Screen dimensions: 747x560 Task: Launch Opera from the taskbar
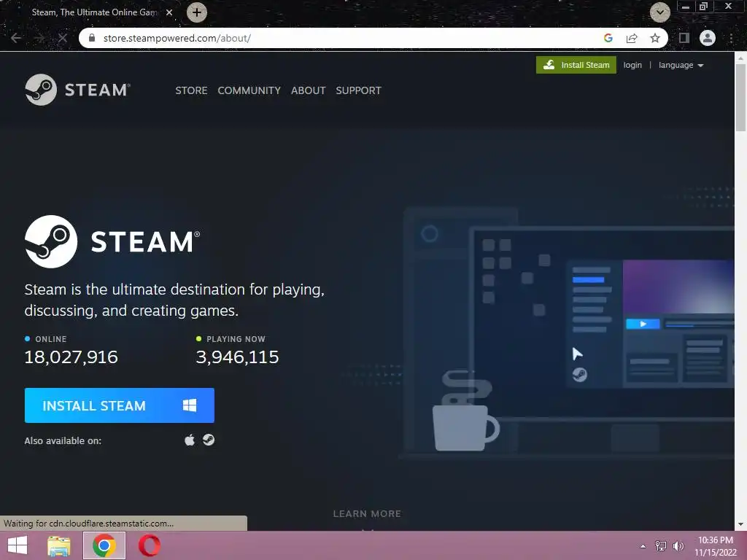pos(149,545)
